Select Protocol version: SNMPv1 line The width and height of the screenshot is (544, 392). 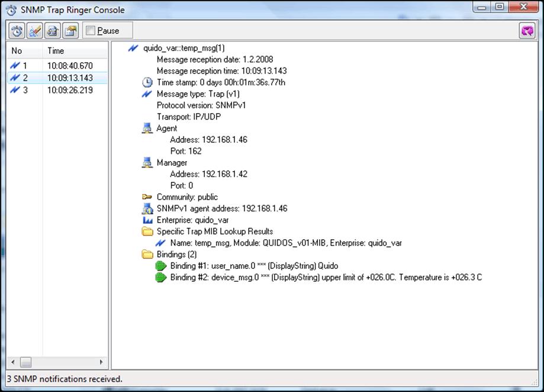tap(201, 105)
